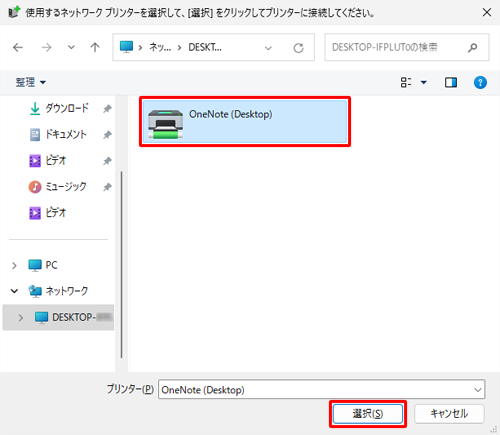The image size is (500, 435).
Task: Refresh the current folder view
Action: pos(298,48)
